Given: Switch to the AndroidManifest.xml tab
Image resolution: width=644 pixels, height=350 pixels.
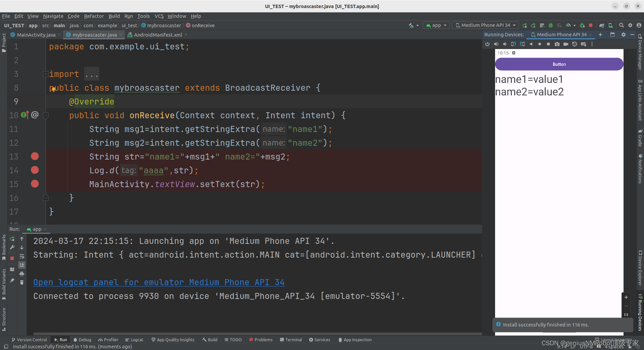Looking at the screenshot, I should (x=158, y=35).
